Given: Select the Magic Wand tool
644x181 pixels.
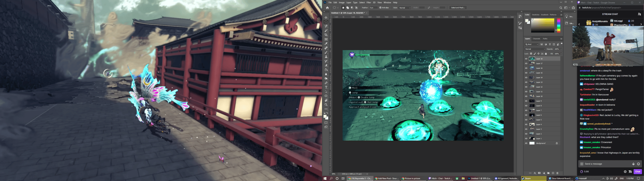Looking at the screenshot, I should (x=326, y=30).
